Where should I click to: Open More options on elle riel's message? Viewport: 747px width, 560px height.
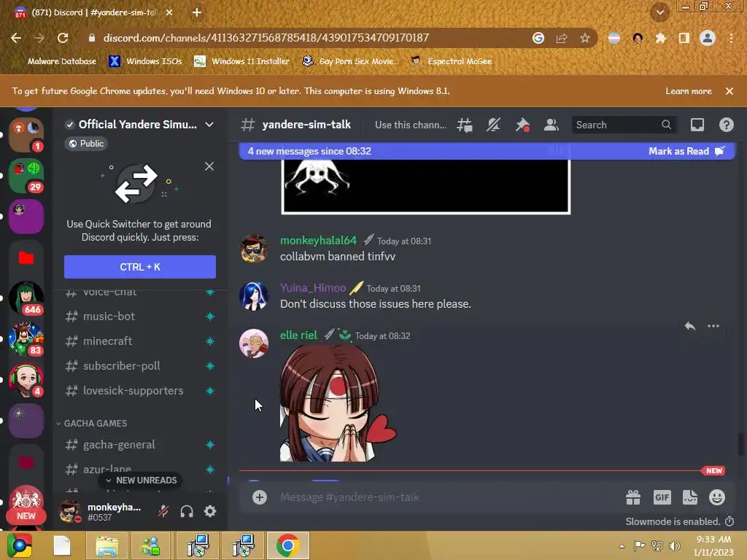tap(713, 326)
